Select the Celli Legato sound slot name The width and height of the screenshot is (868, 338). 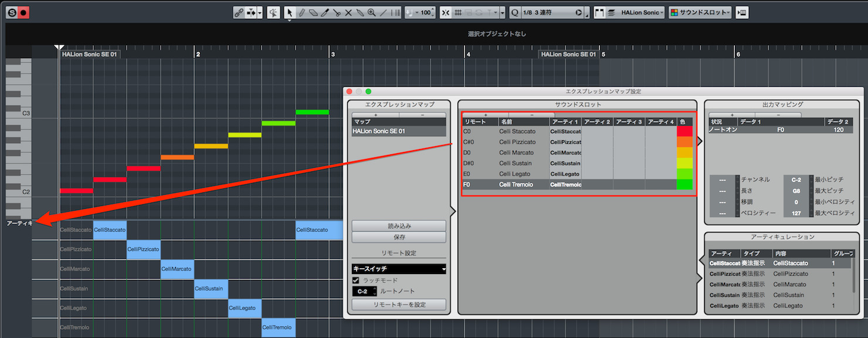click(x=514, y=174)
